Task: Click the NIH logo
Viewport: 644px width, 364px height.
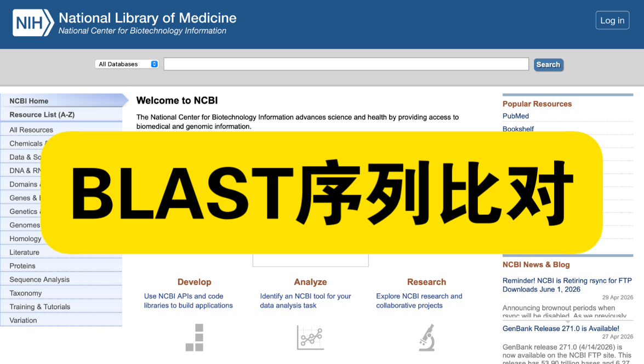Action: pyautogui.click(x=33, y=22)
